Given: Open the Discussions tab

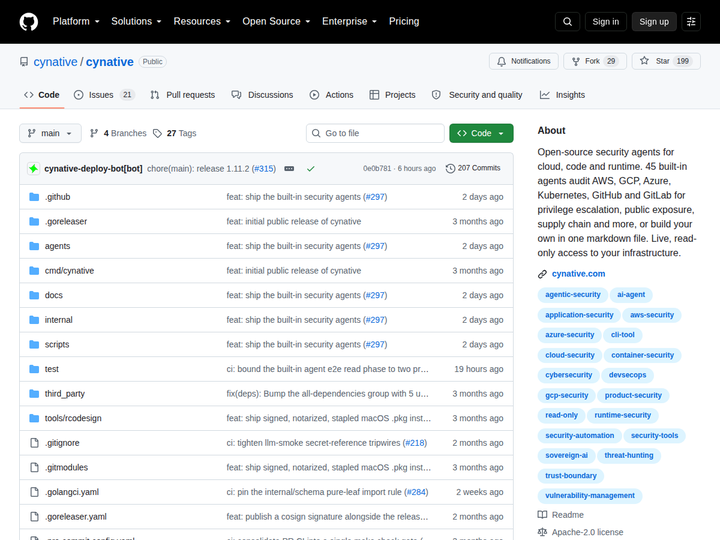Looking at the screenshot, I should click(x=262, y=95).
